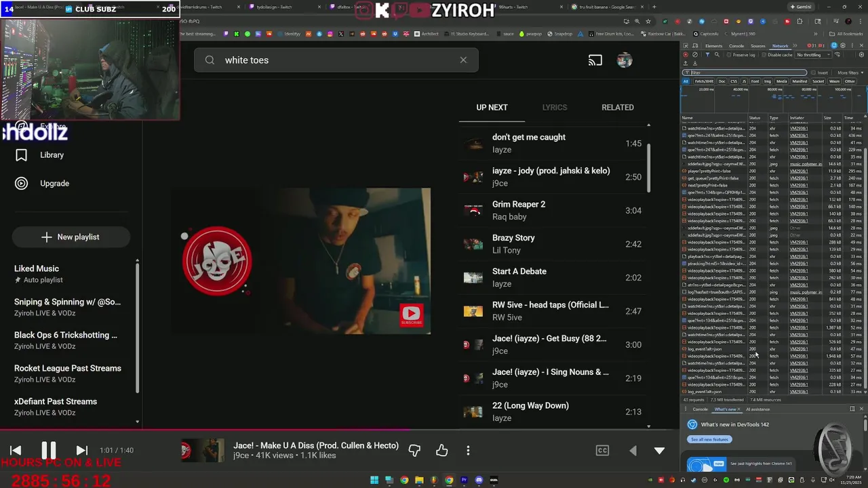
Task: Open the three-dot options in the player bar
Action: 468,450
